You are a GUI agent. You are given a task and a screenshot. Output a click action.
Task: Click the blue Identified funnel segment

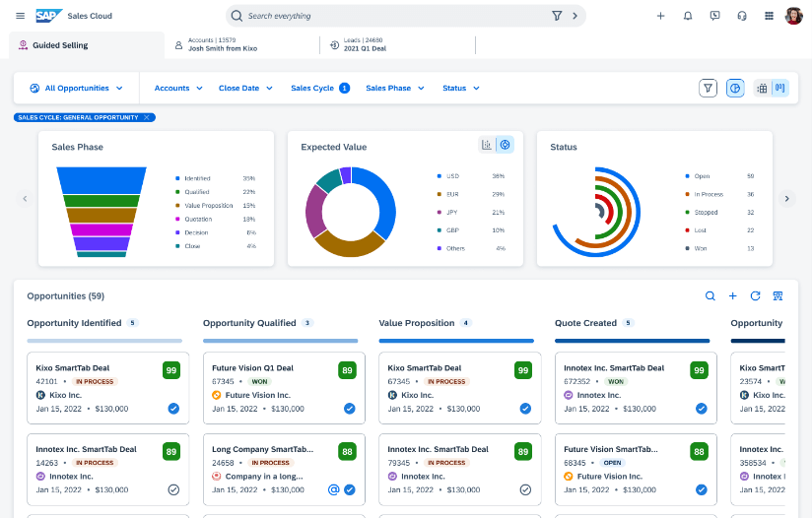pyautogui.click(x=101, y=179)
